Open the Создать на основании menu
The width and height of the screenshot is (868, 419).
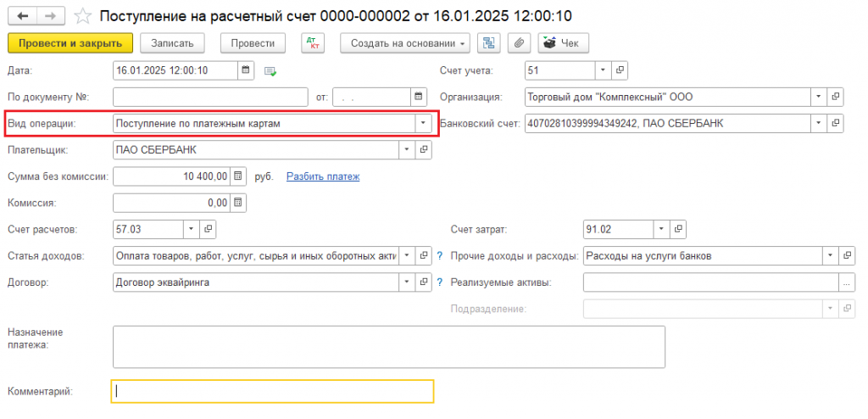click(x=404, y=42)
